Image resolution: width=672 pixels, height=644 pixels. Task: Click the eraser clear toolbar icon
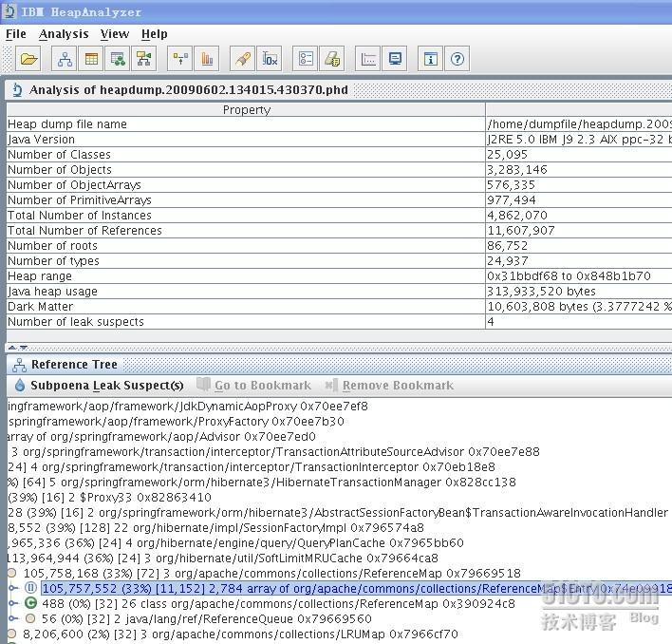[x=331, y=59]
